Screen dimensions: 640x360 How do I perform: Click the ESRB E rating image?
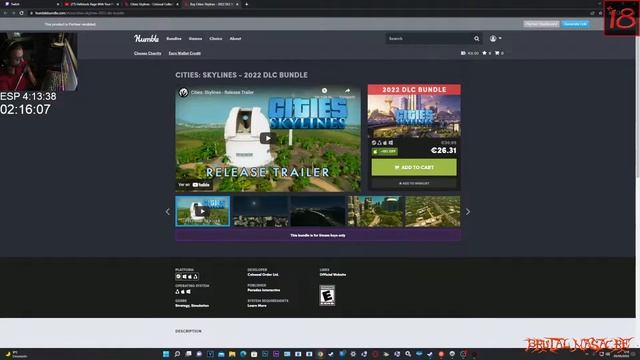point(327,295)
